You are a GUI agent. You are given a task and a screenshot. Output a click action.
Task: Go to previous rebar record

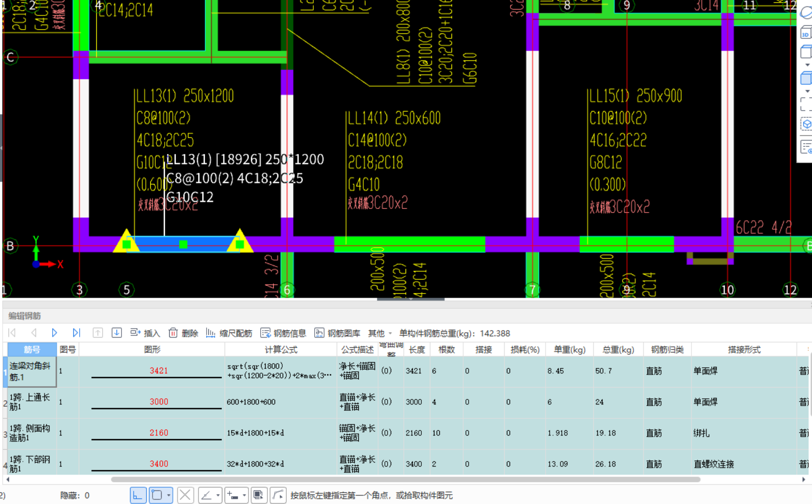pos(34,333)
